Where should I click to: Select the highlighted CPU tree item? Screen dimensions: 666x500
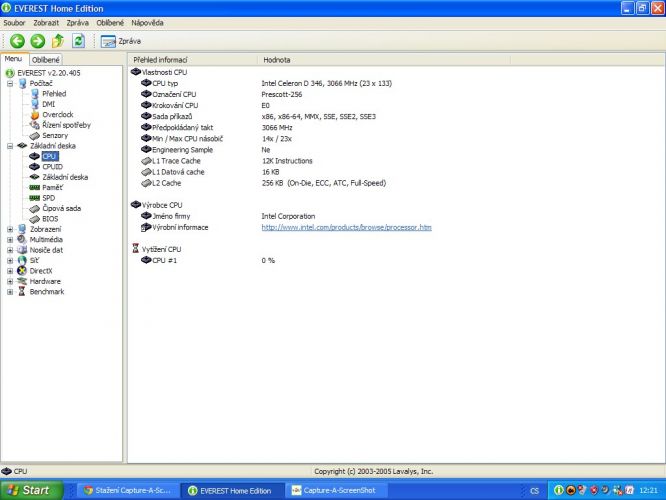tap(50, 156)
